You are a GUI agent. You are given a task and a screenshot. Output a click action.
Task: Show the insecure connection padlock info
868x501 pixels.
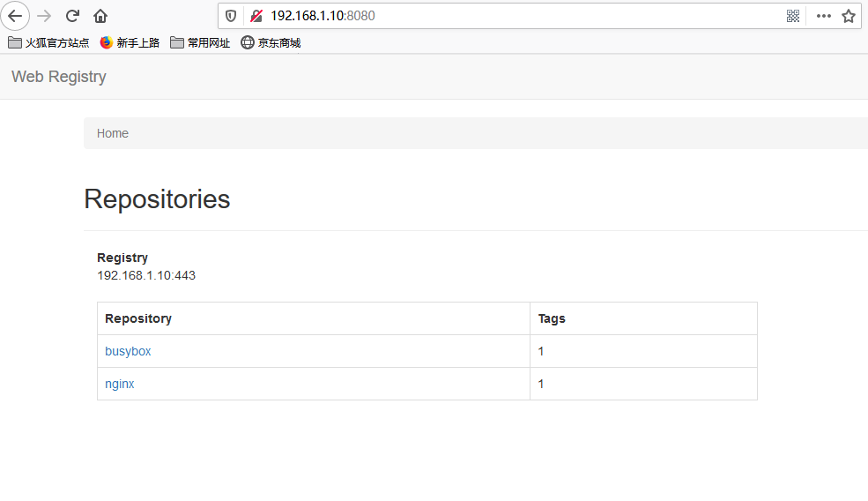pos(256,16)
